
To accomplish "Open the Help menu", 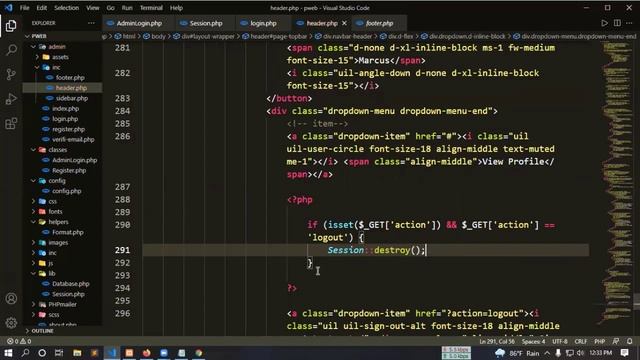I will [x=176, y=8].
